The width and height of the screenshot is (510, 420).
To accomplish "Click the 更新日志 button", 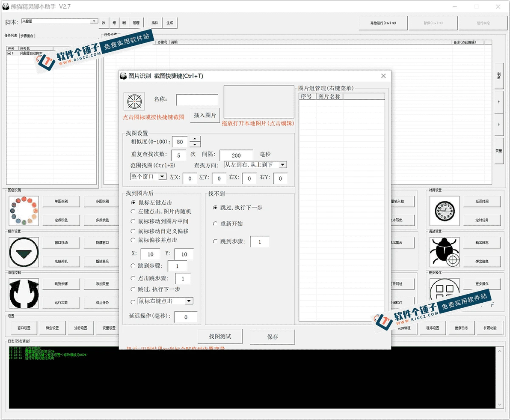I will click(461, 328).
